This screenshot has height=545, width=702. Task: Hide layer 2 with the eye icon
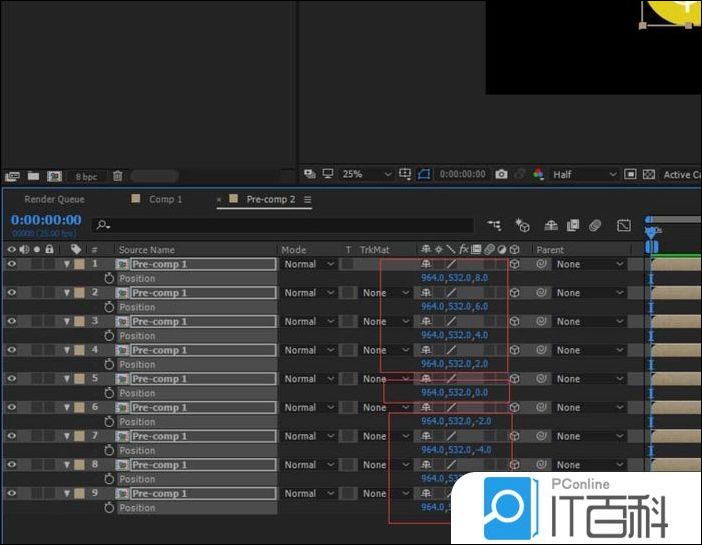coord(12,292)
